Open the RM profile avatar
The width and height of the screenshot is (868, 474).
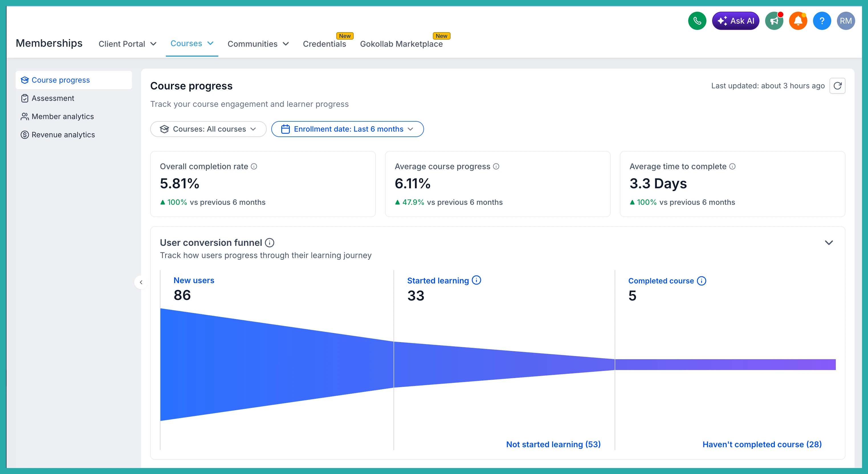[x=846, y=21]
